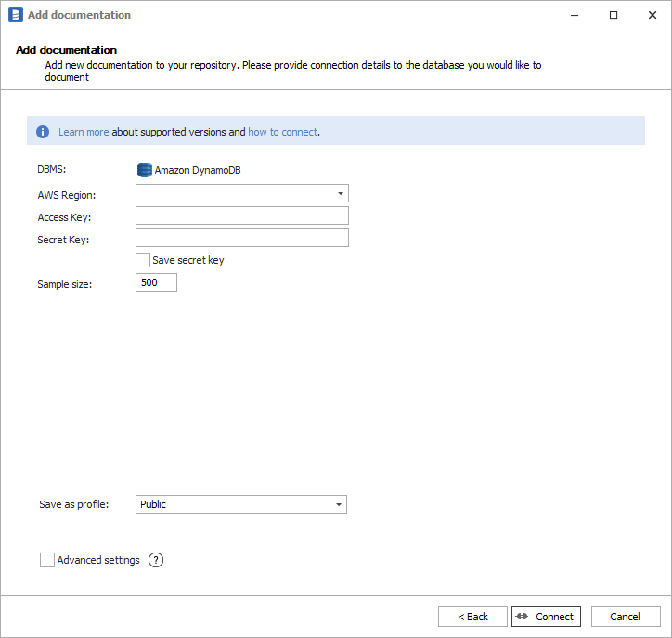672x638 pixels.
Task: Open the Advanced settings help question mark
Action: pos(156,560)
